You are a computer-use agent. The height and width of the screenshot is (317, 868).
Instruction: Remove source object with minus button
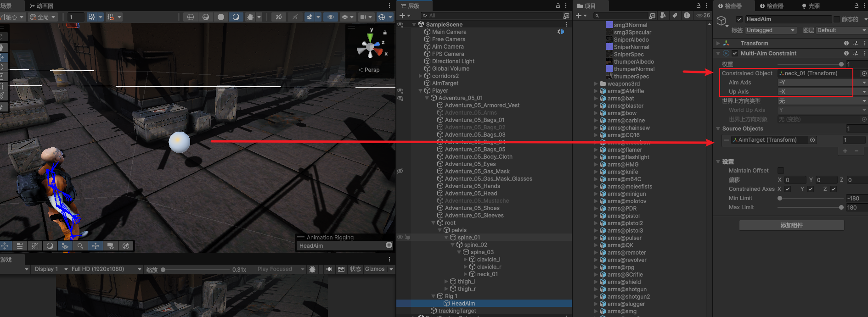click(857, 151)
